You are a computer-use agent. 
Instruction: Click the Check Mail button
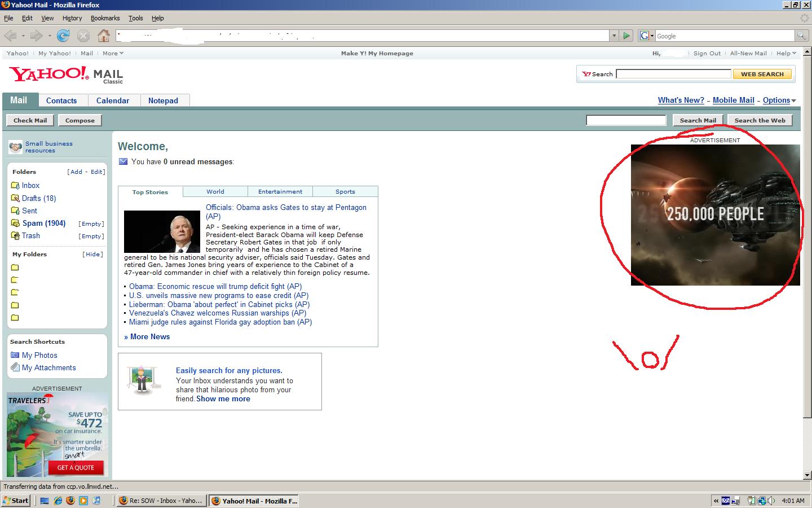click(30, 120)
